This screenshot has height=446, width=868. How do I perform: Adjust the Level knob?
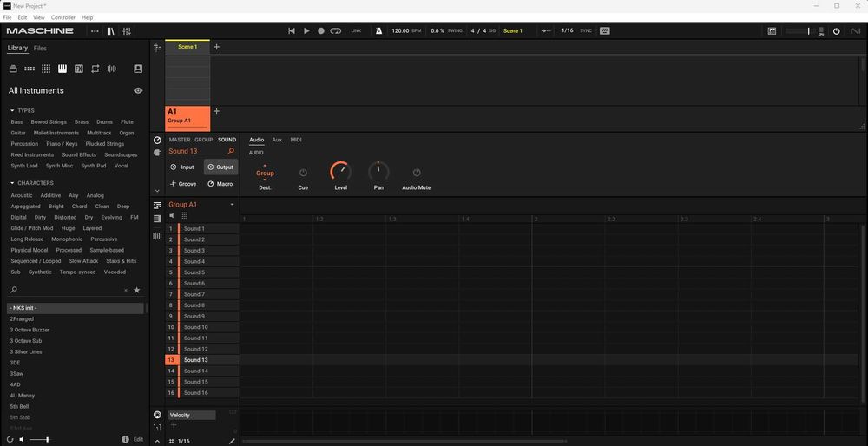(x=340, y=172)
